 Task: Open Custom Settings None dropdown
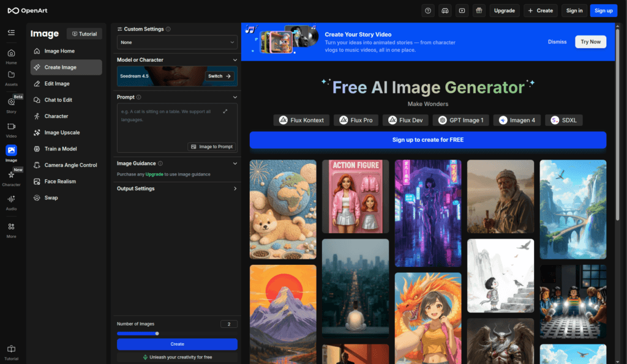tap(177, 42)
